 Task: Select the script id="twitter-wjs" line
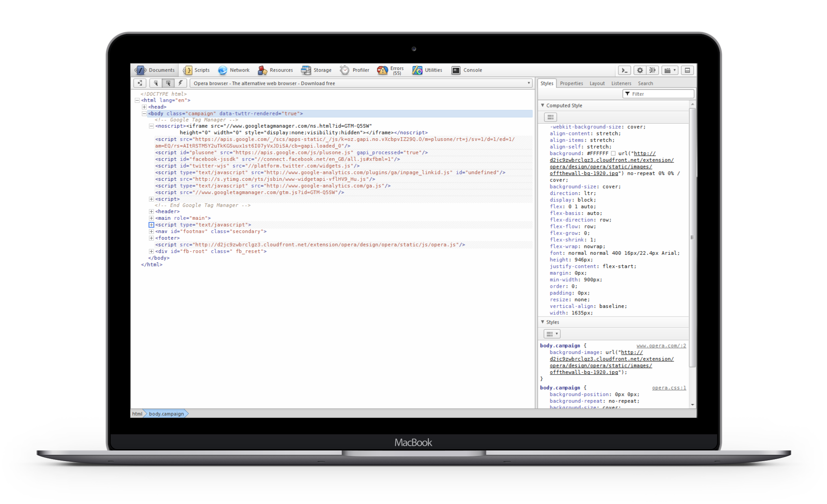(x=257, y=166)
